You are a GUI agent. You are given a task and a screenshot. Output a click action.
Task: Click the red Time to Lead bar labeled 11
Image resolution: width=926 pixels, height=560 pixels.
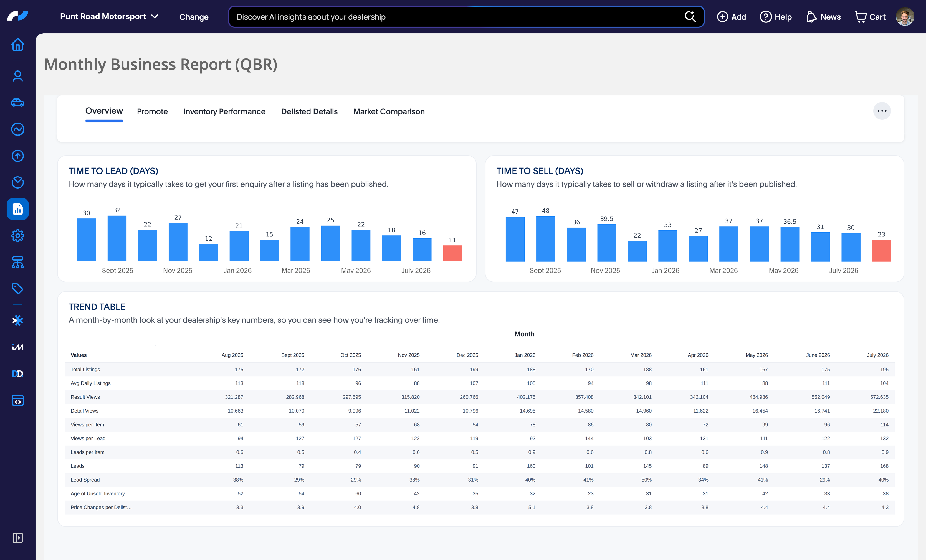[x=452, y=253]
